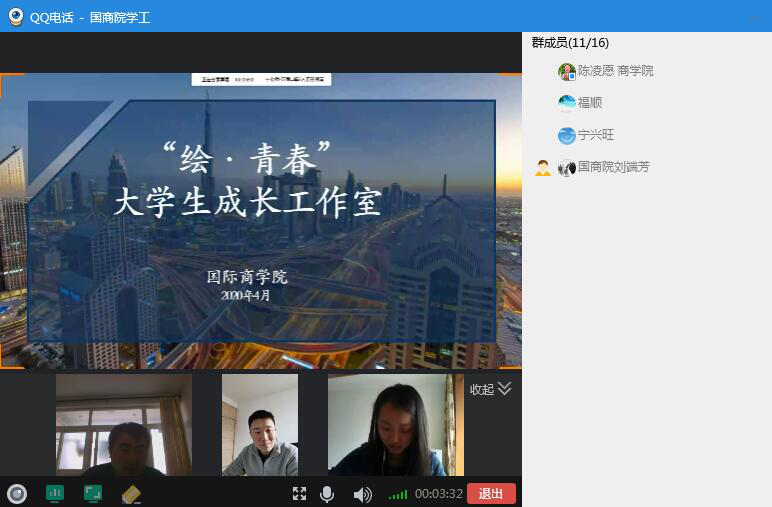The image size is (772, 507).
Task: Select member 福顺 in the member list
Action: 590,103
